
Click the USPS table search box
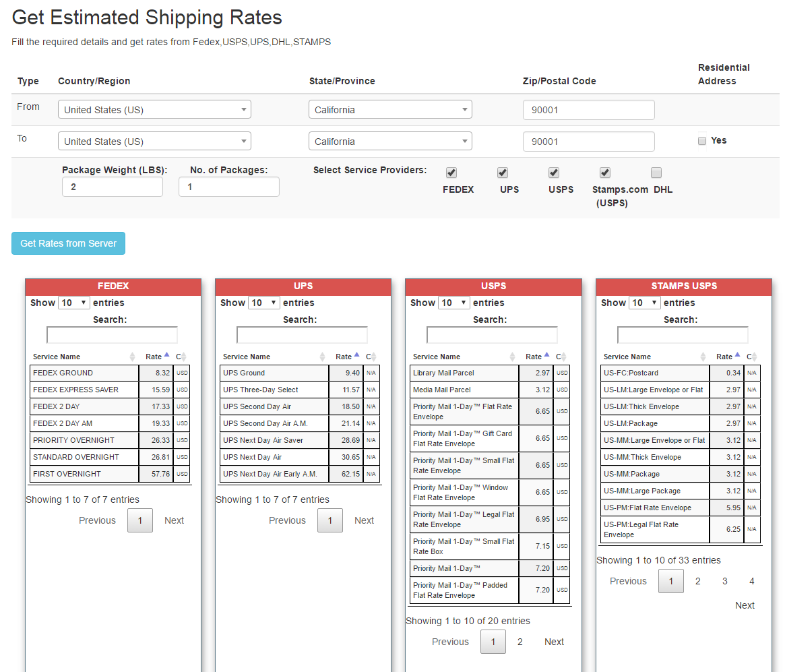(492, 335)
